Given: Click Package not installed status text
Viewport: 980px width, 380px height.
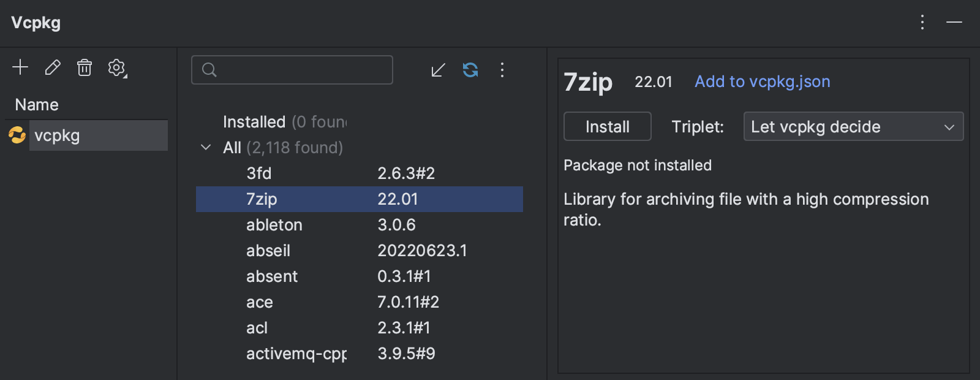Looking at the screenshot, I should [638, 165].
